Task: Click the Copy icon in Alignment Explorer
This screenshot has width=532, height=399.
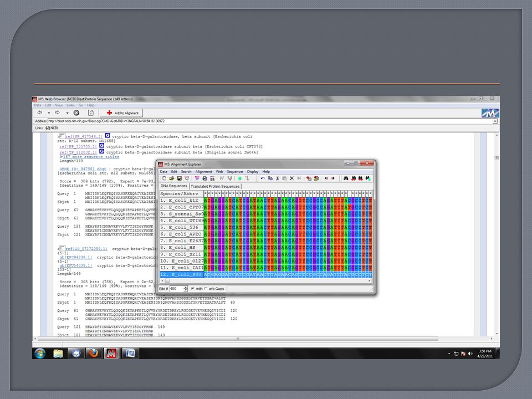Action: coord(270,178)
